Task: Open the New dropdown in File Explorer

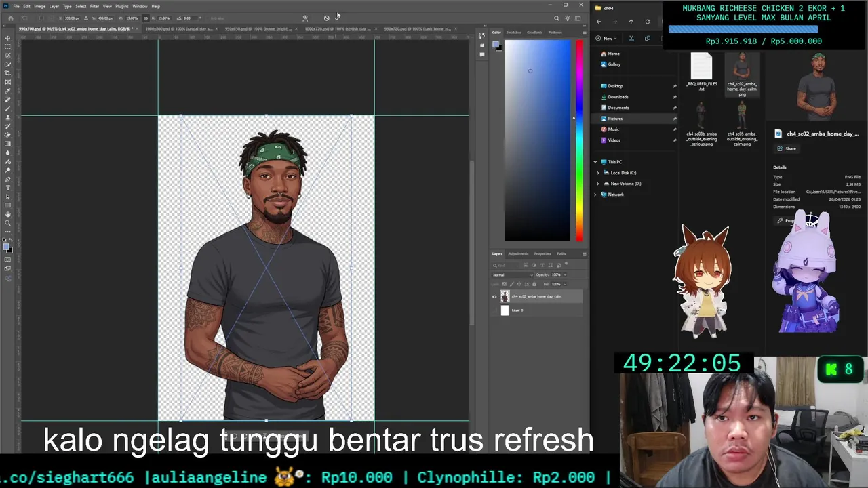Action: click(607, 39)
